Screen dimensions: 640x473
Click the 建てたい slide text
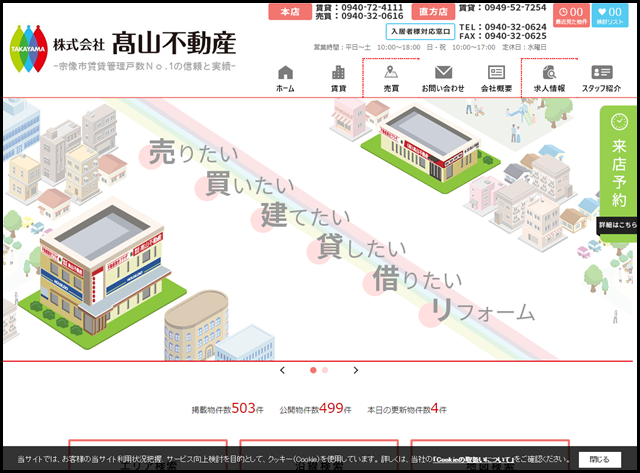coord(306,215)
